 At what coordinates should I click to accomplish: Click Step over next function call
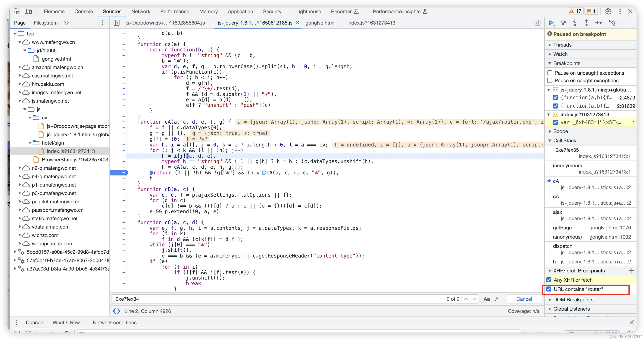[x=563, y=23]
